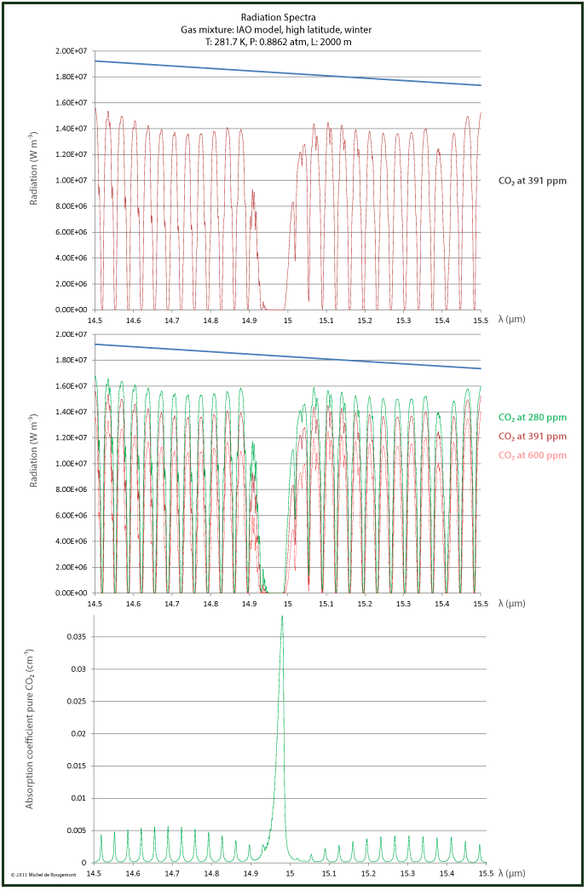This screenshot has width=588, height=891.
Task: Click the gray 'CO₂ at 391 ppm' legend in top chart
Action: click(x=532, y=181)
